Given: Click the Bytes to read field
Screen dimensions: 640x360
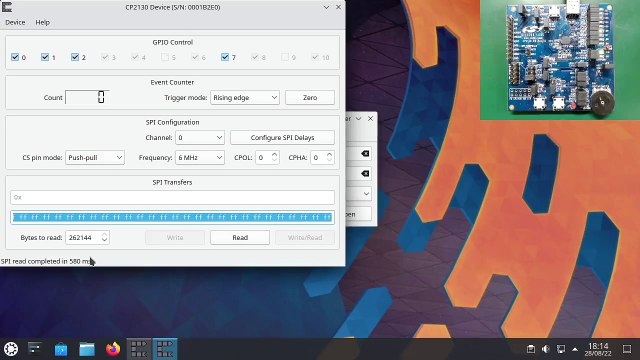Looking at the screenshot, I should [83, 238].
